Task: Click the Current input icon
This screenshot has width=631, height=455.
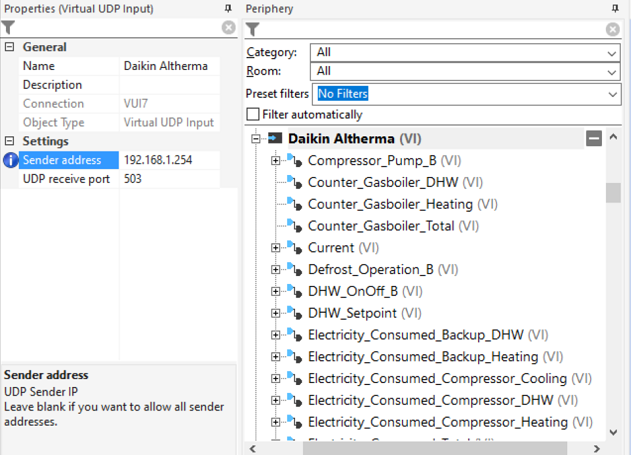Action: tap(295, 247)
